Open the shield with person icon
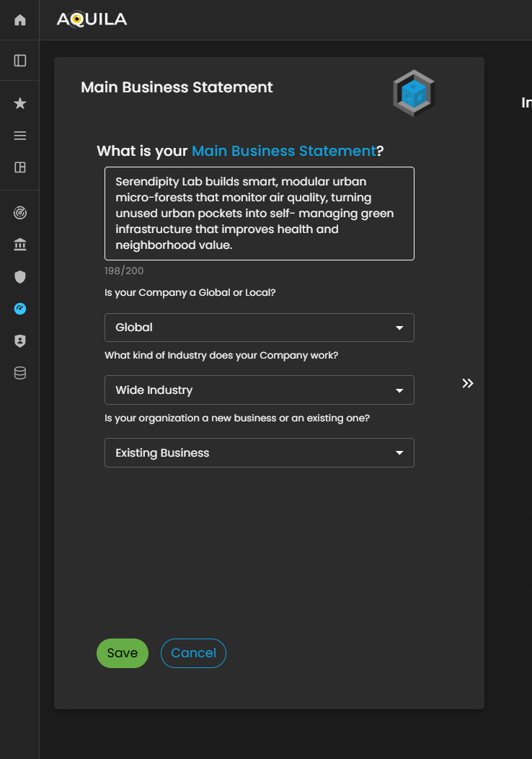The width and height of the screenshot is (532, 759). pyautogui.click(x=20, y=341)
